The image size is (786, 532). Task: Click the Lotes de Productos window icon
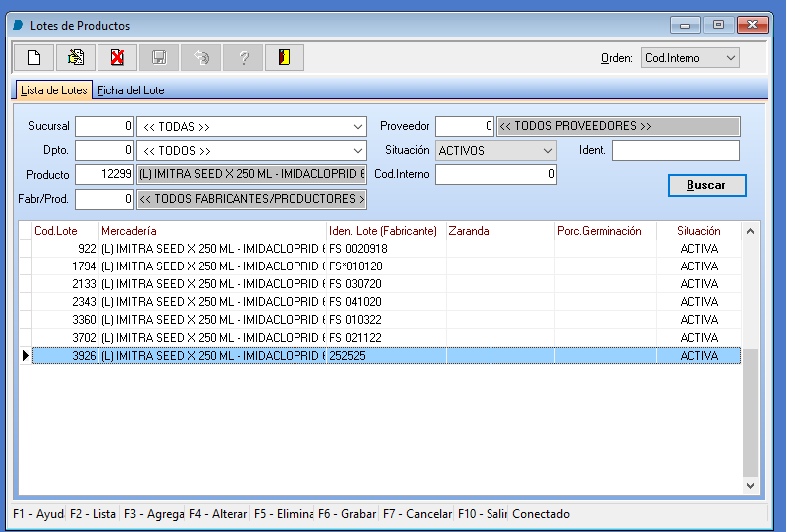click(x=19, y=25)
